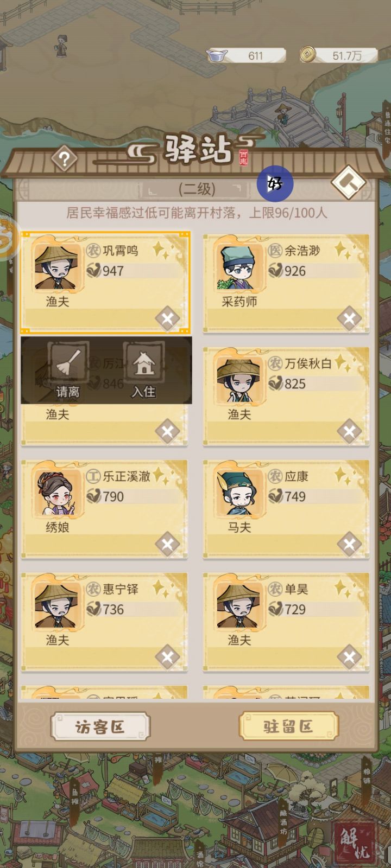Viewport: 391px width, 868px height.
Task: Click the X on 惠宁铎 card
Action: [x=167, y=658]
